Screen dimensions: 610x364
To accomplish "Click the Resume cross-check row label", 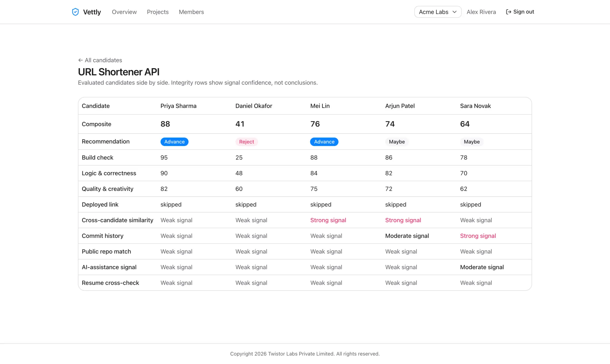I will [x=110, y=283].
